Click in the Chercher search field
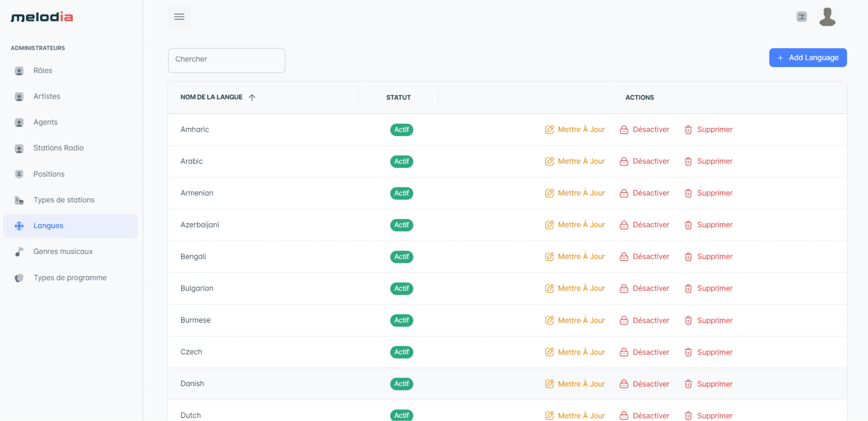The height and width of the screenshot is (421, 868). coord(226,60)
